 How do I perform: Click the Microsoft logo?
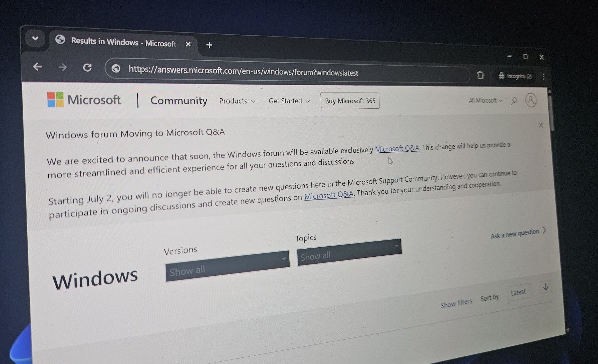[84, 100]
